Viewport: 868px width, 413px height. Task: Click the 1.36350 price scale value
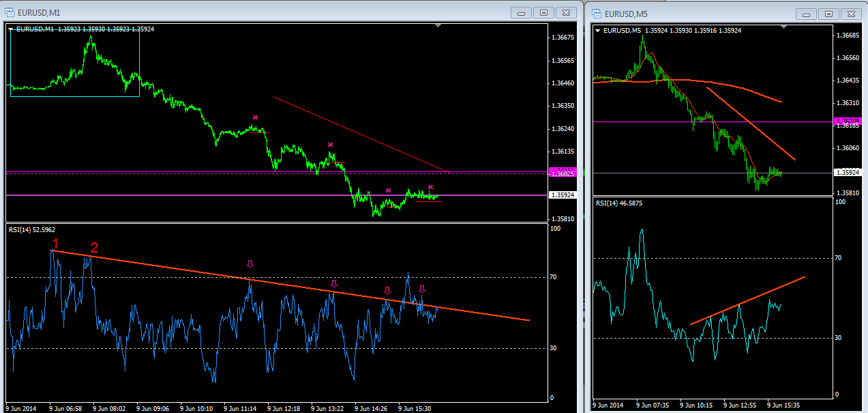[x=563, y=106]
